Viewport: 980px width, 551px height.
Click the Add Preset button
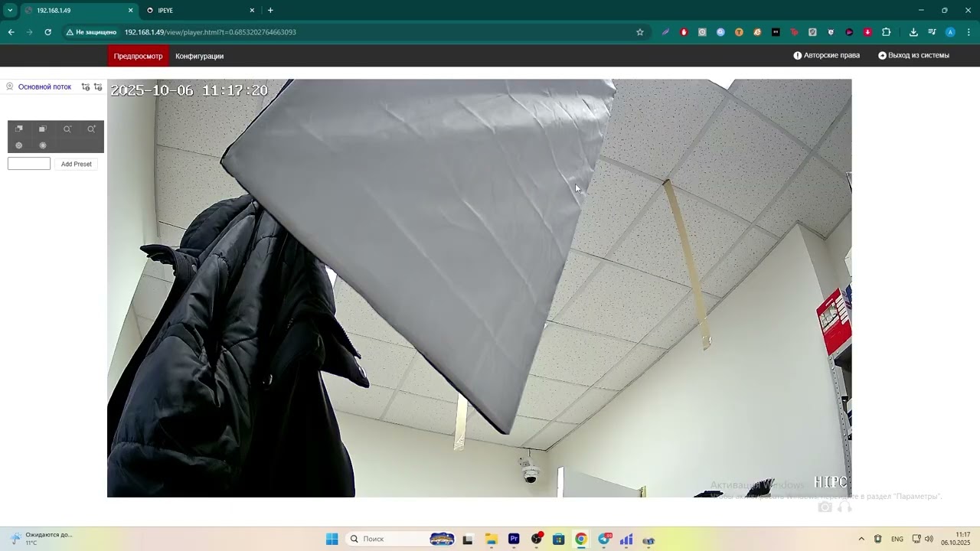76,164
